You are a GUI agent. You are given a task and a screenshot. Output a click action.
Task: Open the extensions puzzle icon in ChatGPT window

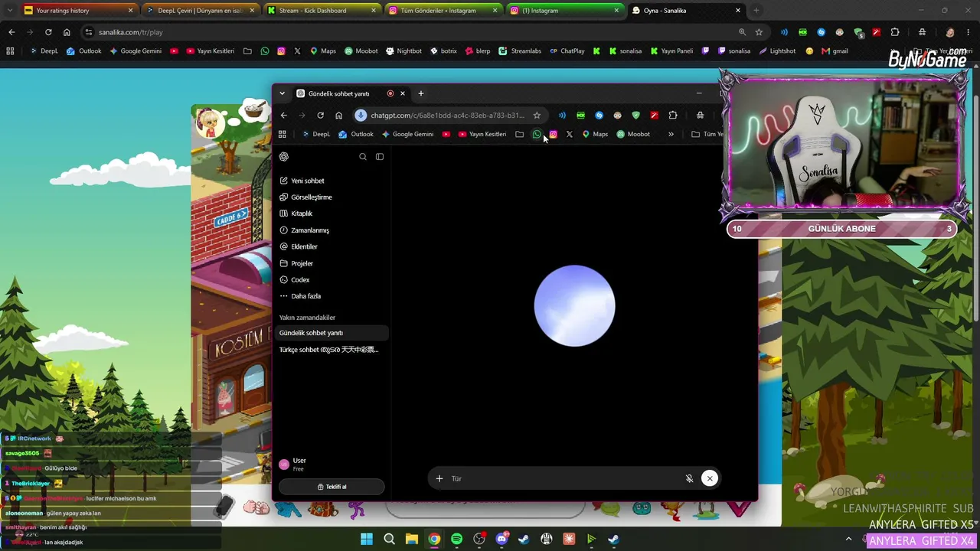point(672,116)
